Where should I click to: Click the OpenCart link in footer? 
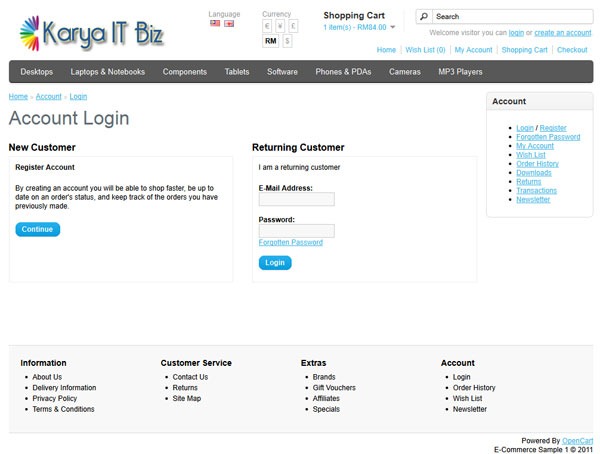(577, 441)
